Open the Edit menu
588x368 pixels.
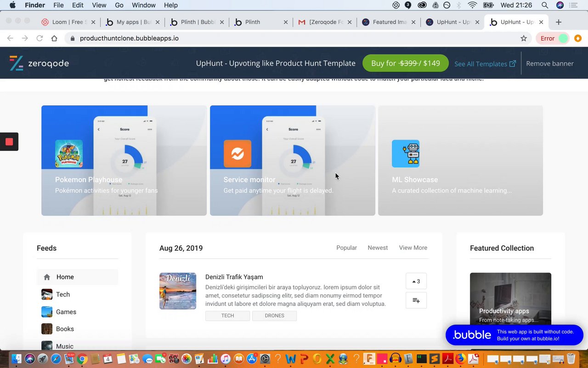(x=78, y=5)
